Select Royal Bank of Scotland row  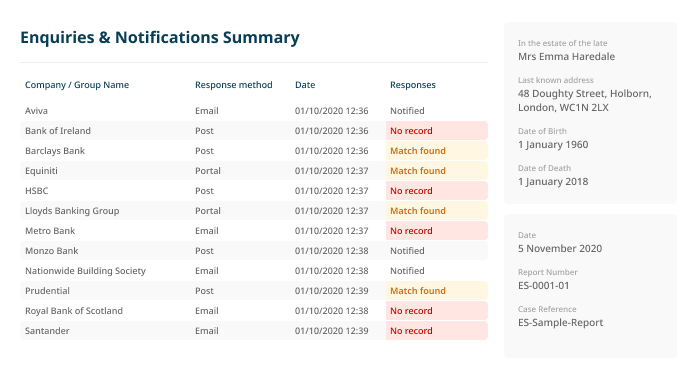pos(254,311)
